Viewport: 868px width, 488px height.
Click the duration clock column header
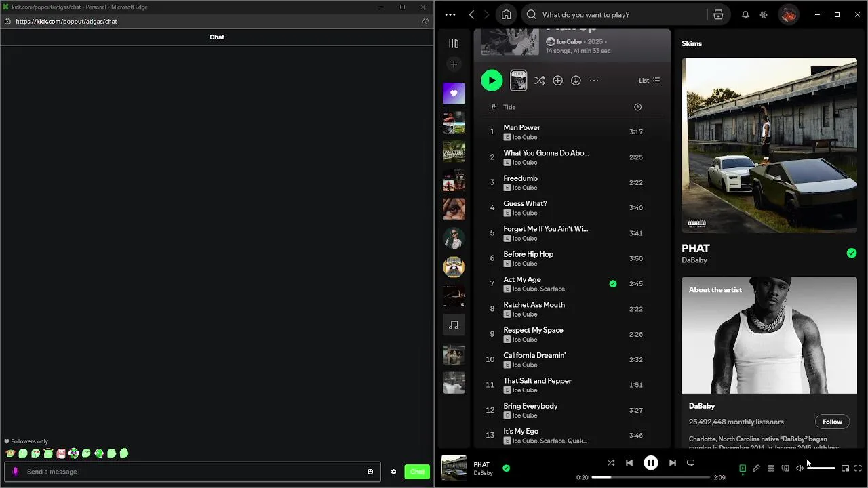pos(637,107)
